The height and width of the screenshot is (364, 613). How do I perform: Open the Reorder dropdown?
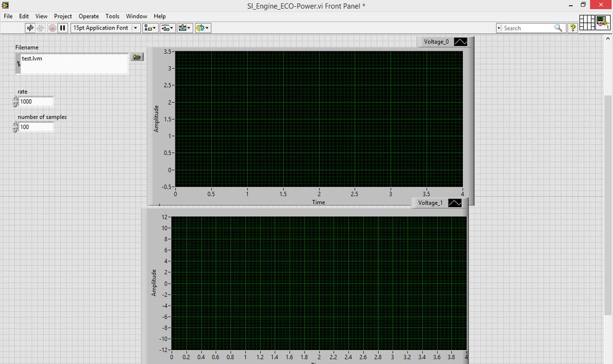coord(203,28)
